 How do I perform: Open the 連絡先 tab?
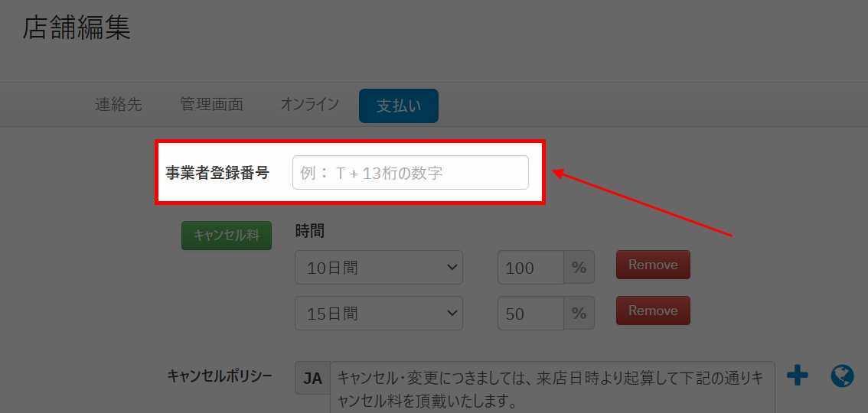(x=118, y=105)
